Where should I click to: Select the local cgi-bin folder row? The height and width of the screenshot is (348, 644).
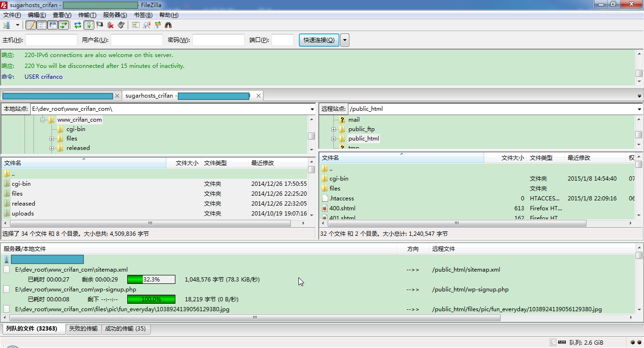tap(155, 184)
